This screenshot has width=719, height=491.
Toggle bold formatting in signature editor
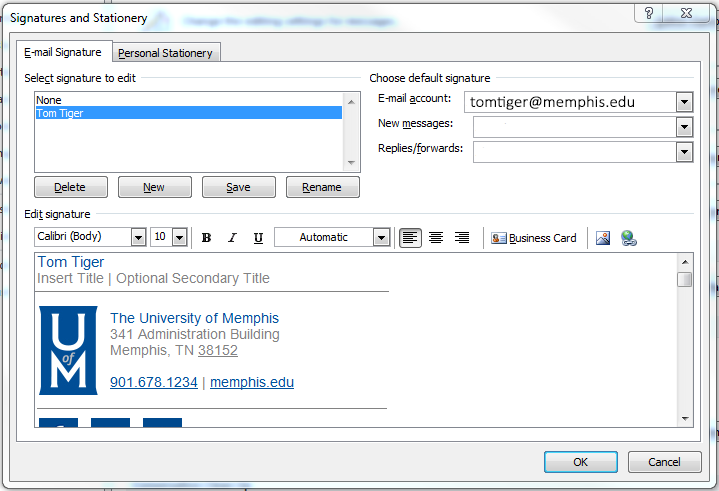206,238
